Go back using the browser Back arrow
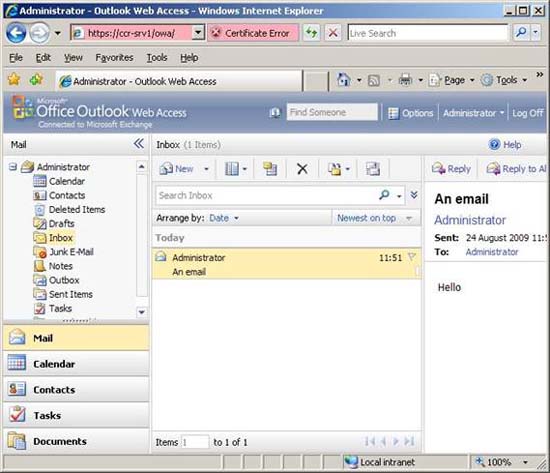 [x=16, y=33]
